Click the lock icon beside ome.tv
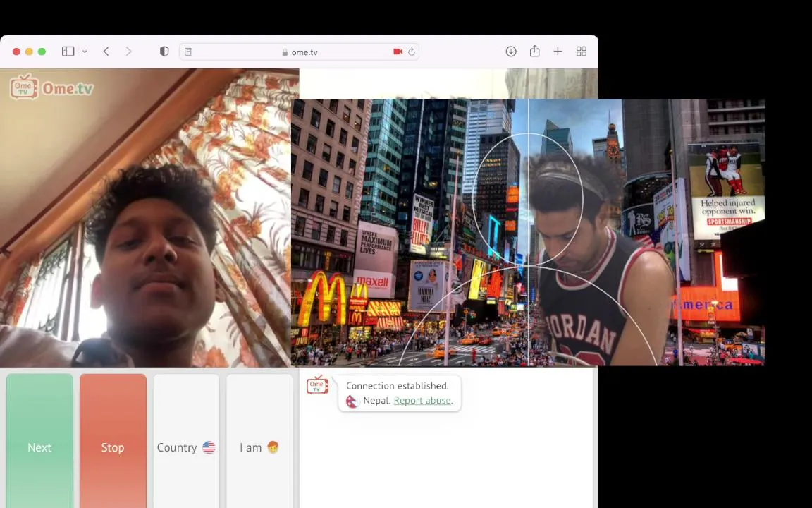 coord(285,52)
